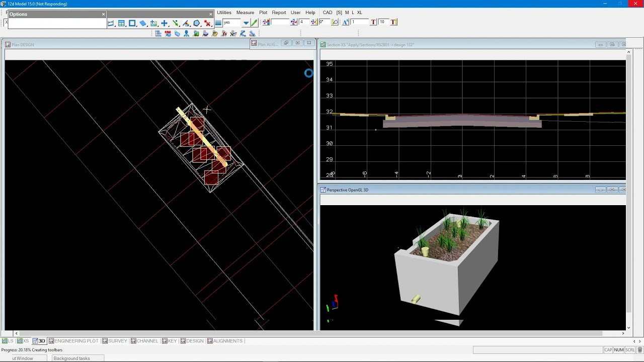Click the Options panel text input field
The image size is (644, 362).
57,23
